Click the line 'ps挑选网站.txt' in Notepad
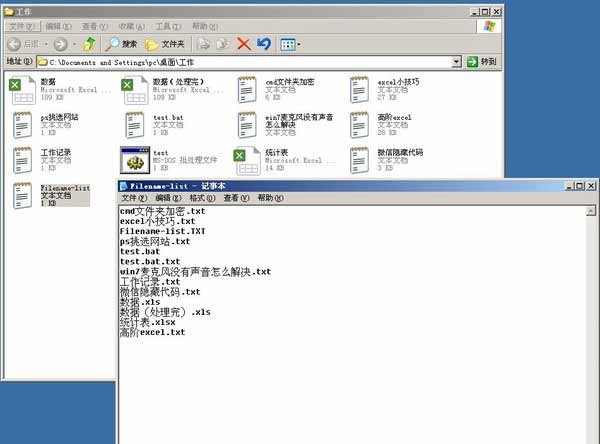600x444 pixels. click(155, 242)
